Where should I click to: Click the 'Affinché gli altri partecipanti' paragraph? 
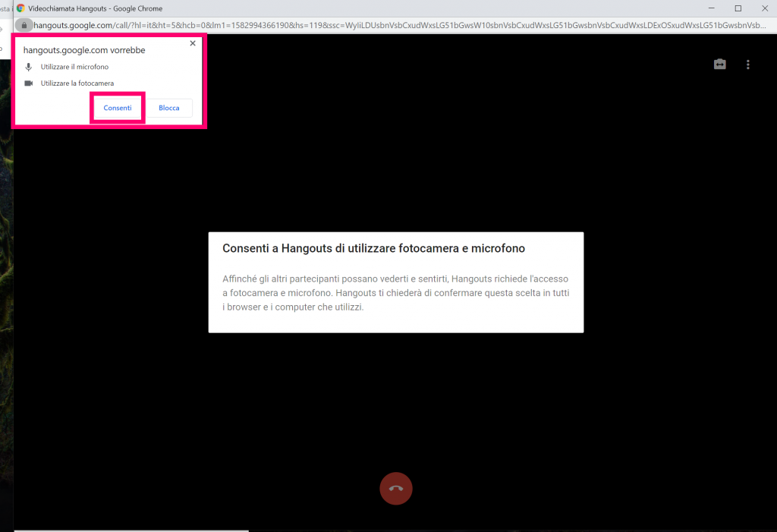tap(396, 292)
